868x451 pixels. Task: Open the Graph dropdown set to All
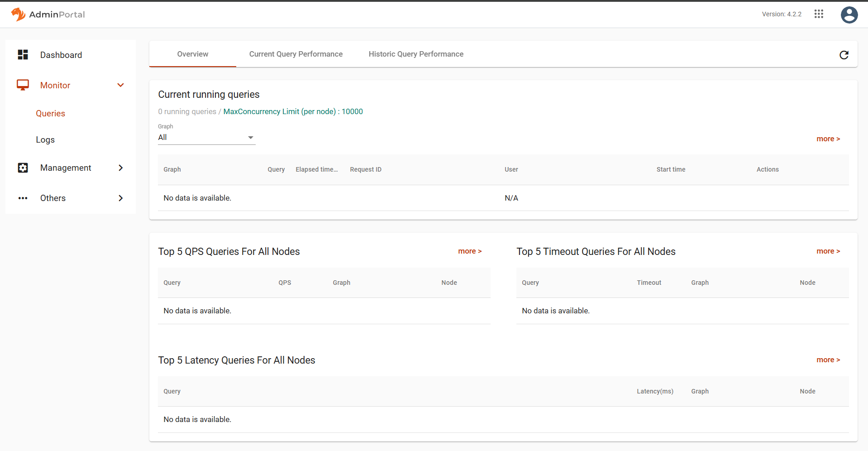pos(207,138)
